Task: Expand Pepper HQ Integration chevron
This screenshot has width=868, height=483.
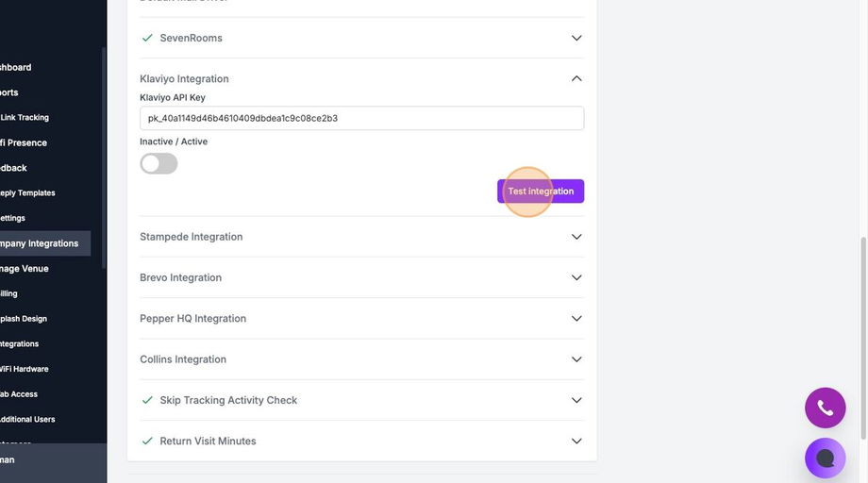Action: point(576,319)
